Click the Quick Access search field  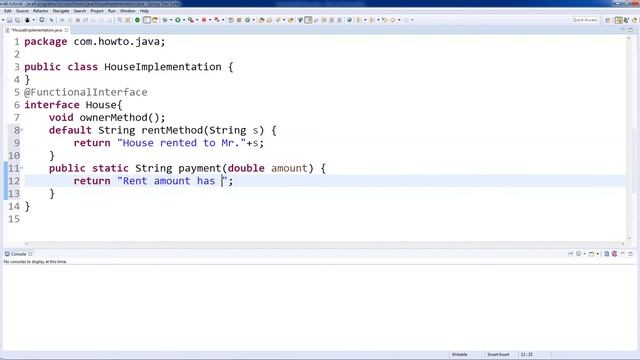click(x=585, y=20)
